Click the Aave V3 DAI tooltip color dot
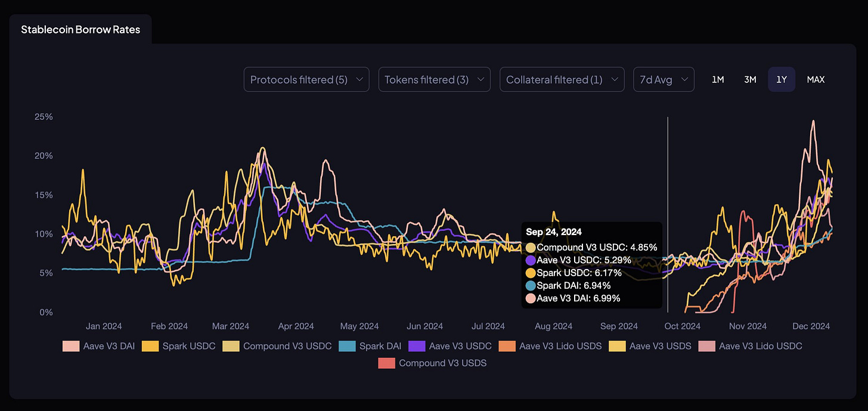 pyautogui.click(x=531, y=298)
